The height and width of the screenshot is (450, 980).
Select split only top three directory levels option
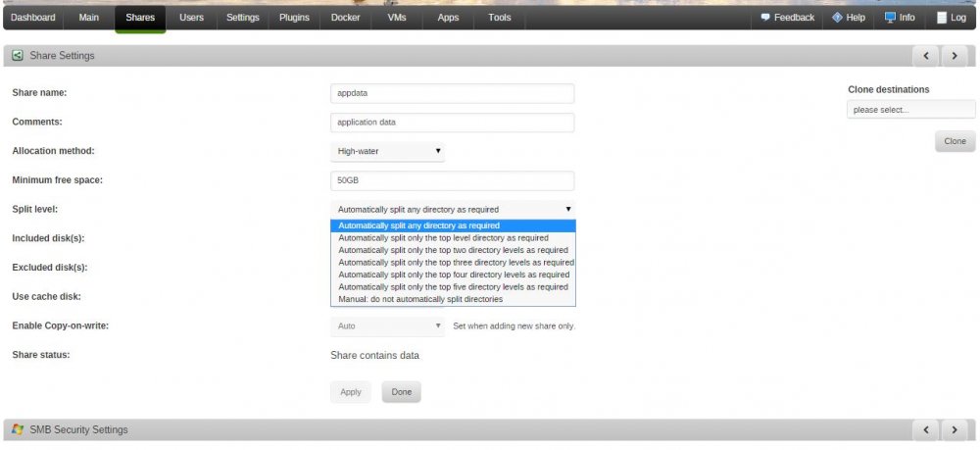tap(453, 263)
